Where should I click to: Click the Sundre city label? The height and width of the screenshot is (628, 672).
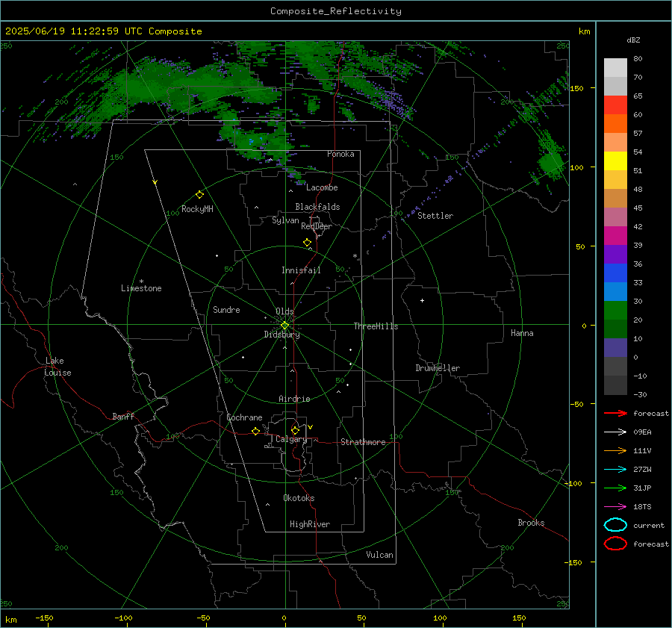pyautogui.click(x=226, y=310)
